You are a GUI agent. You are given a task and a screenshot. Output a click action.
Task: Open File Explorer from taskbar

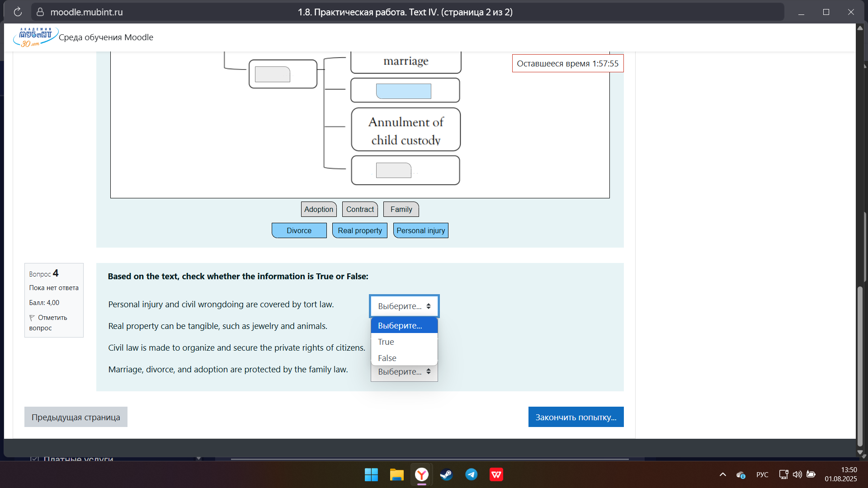[x=396, y=474]
